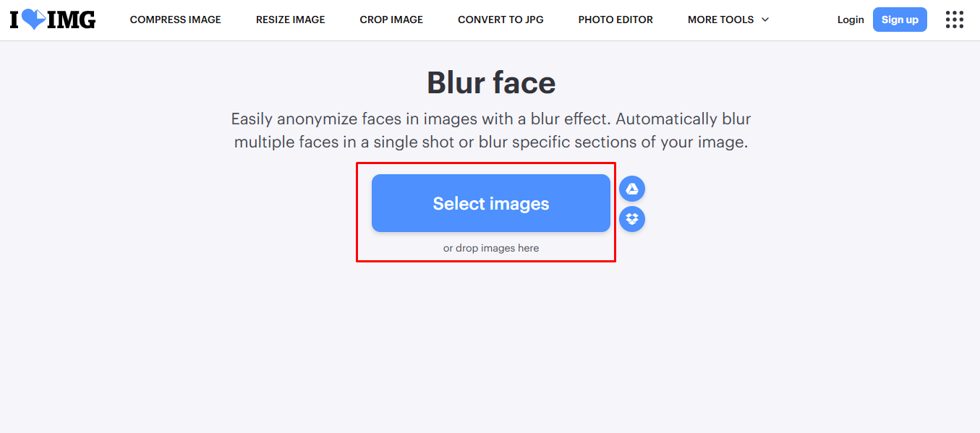This screenshot has width=980, height=433.
Task: Click the drop images here area
Action: tap(490, 247)
